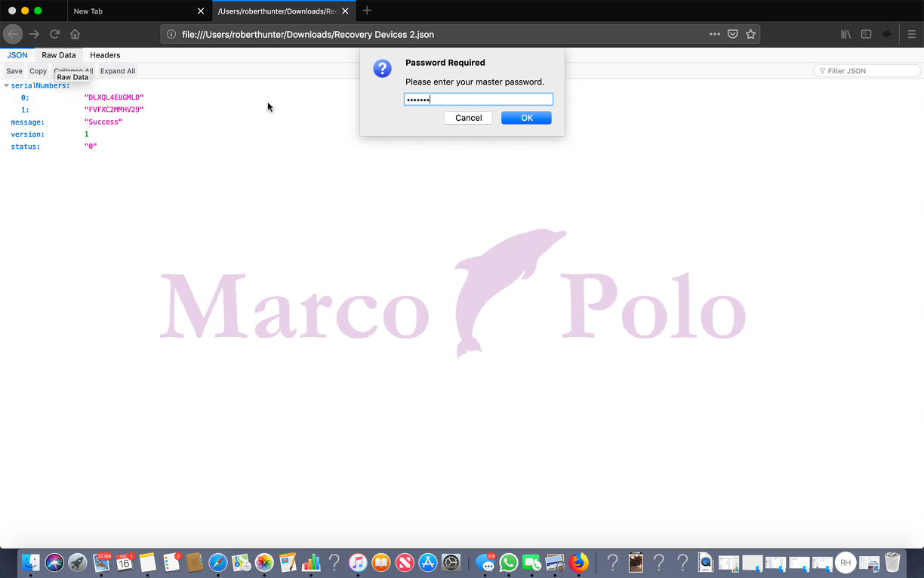Go back with the back arrow
Image resolution: width=924 pixels, height=578 pixels.
pos(13,34)
